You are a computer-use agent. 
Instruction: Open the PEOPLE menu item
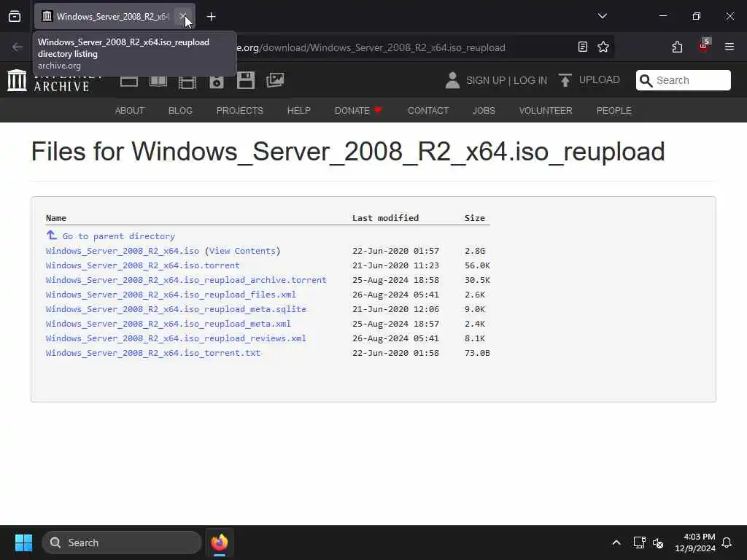(x=614, y=111)
